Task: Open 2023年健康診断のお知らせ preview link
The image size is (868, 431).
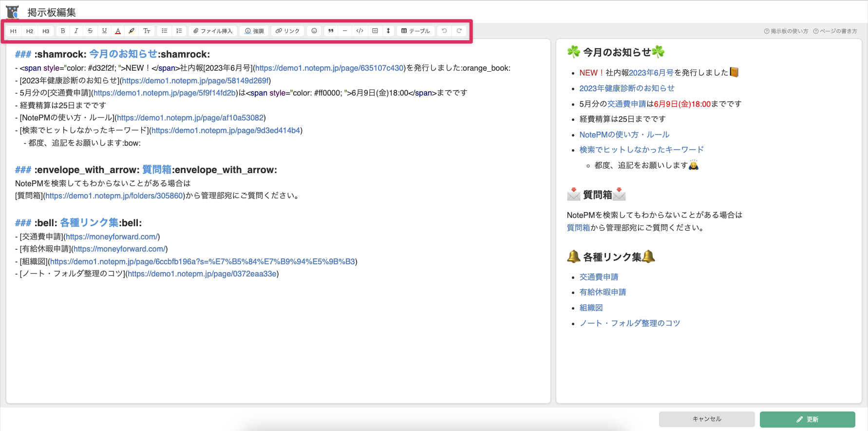Action: pos(627,88)
